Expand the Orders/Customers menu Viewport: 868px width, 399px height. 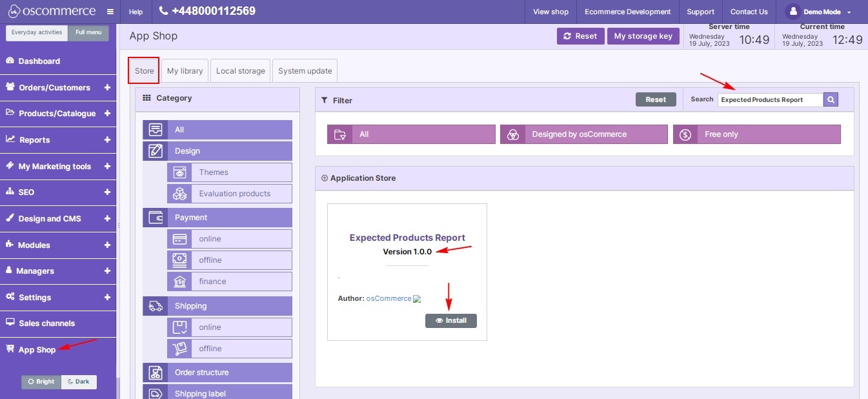[x=107, y=87]
